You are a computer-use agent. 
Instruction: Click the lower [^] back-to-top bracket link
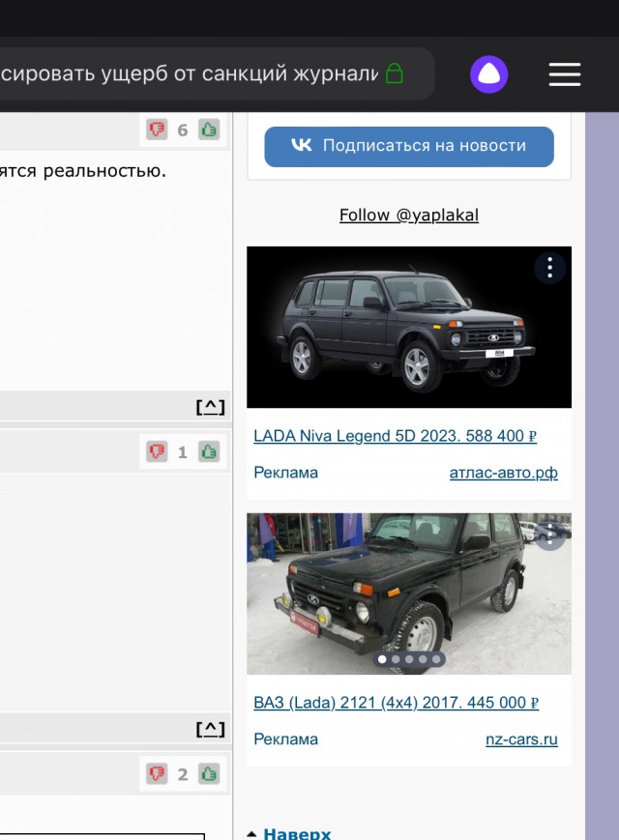coord(210,729)
